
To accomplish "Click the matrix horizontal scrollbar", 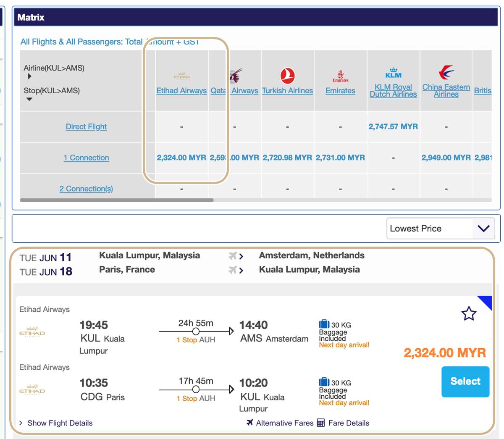I will pyautogui.click(x=117, y=200).
